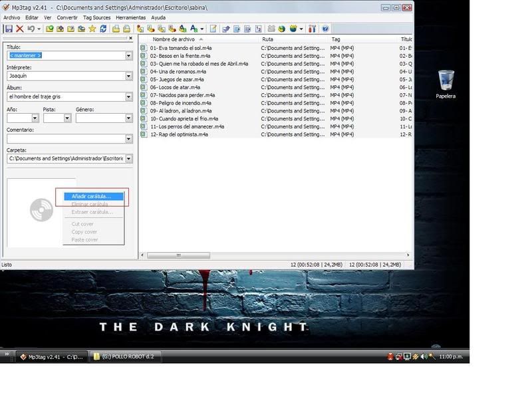
Task: Expand the Comentario field dropdown
Action: click(128, 139)
